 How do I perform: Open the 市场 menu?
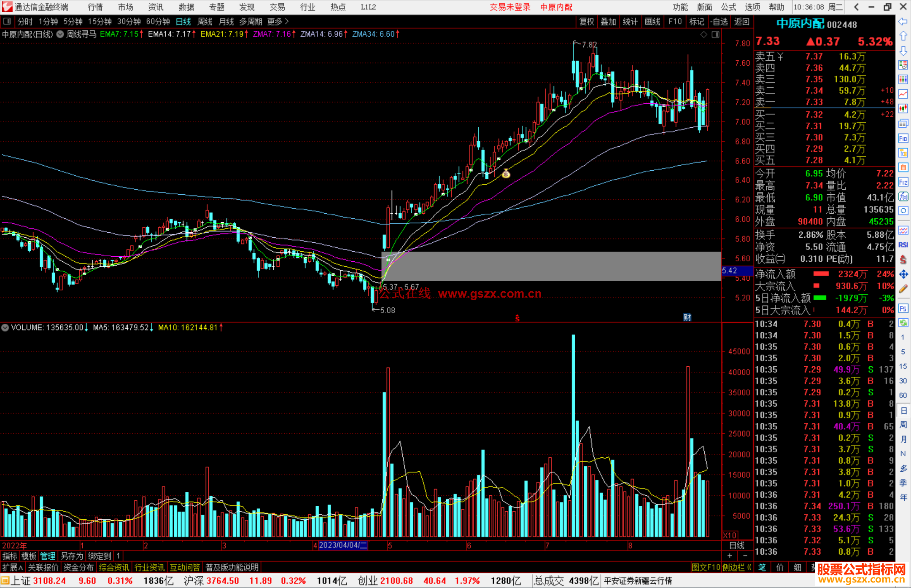[126, 7]
